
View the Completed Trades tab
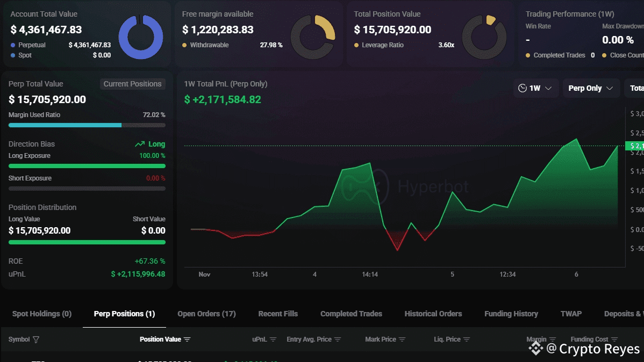coord(351,314)
